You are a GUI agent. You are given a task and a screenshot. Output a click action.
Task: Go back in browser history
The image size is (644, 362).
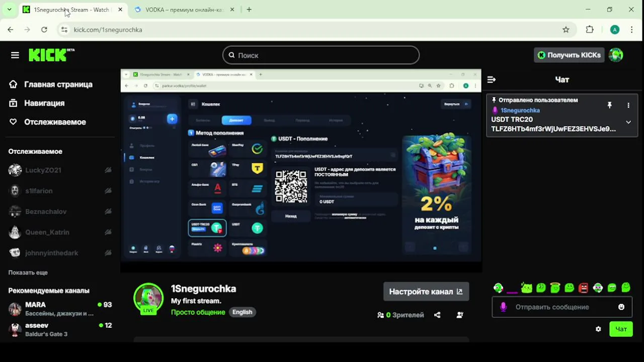[x=11, y=30]
